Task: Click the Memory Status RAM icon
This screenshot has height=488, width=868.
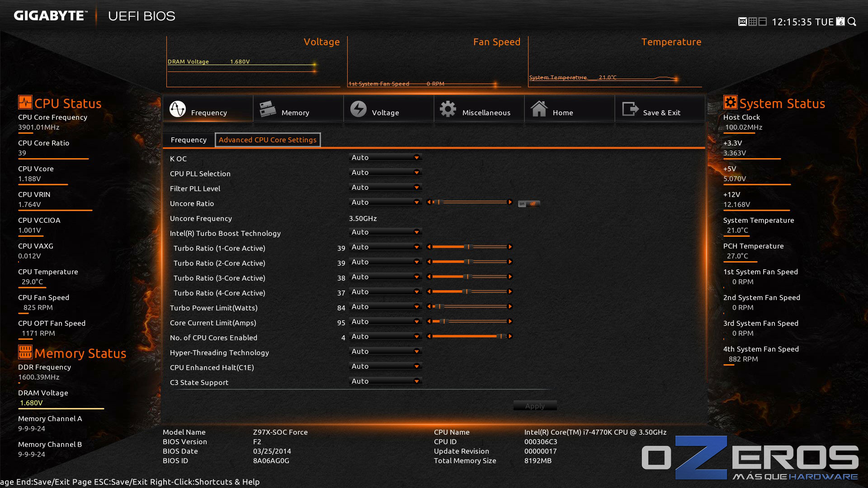Action: 25,352
